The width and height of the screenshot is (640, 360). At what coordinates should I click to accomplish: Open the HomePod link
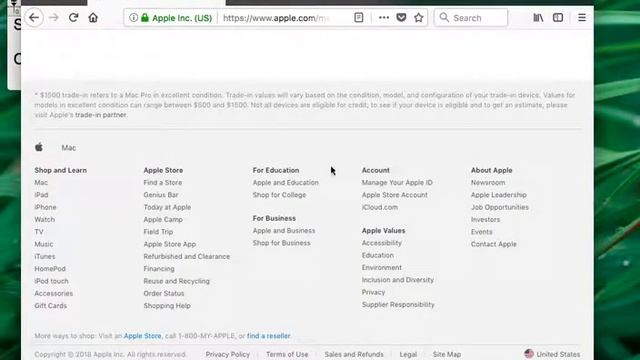50,269
